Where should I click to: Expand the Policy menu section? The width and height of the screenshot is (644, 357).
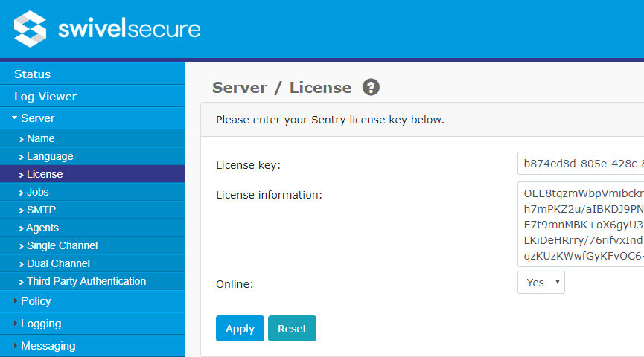point(92,301)
